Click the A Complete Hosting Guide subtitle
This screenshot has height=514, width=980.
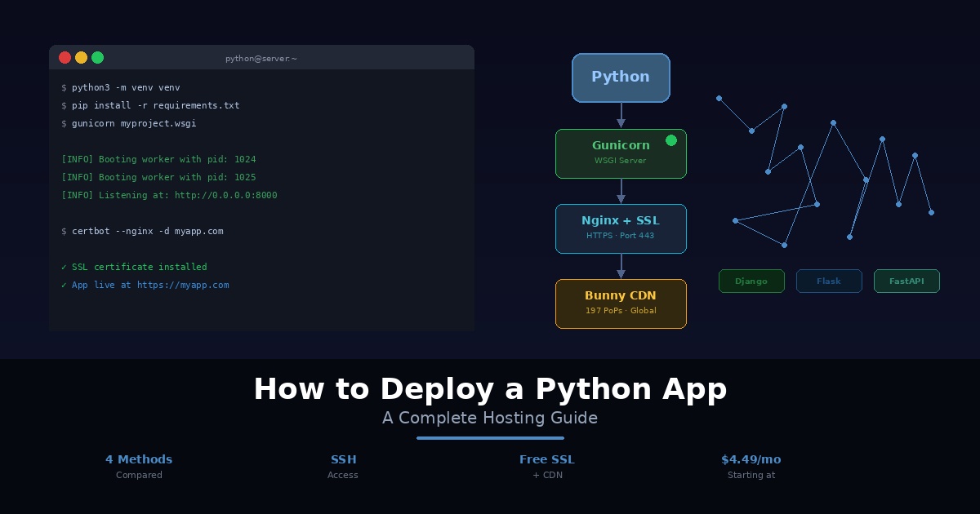point(490,418)
